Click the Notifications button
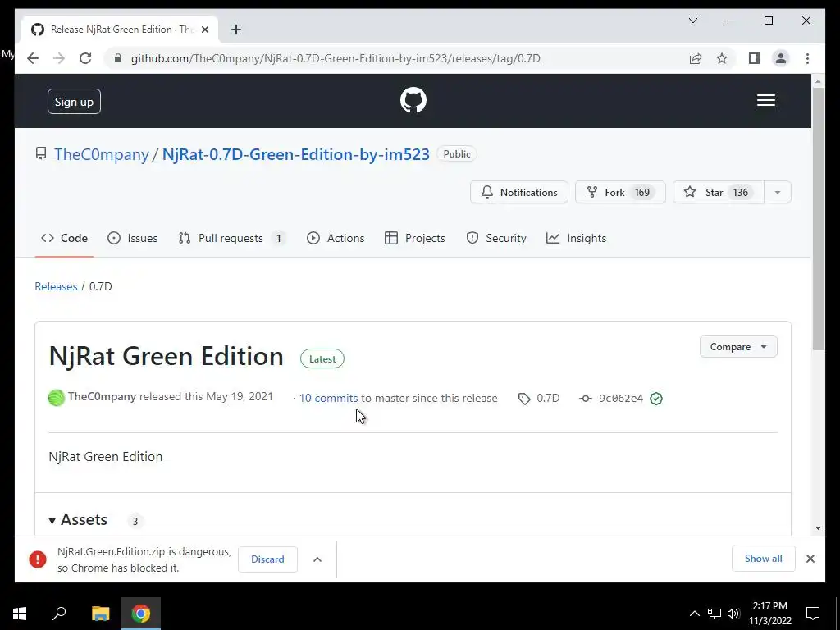Image resolution: width=840 pixels, height=630 pixels. point(519,192)
